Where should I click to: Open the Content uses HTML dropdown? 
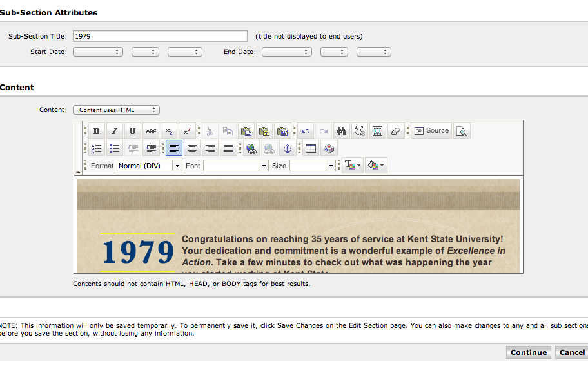(116, 110)
